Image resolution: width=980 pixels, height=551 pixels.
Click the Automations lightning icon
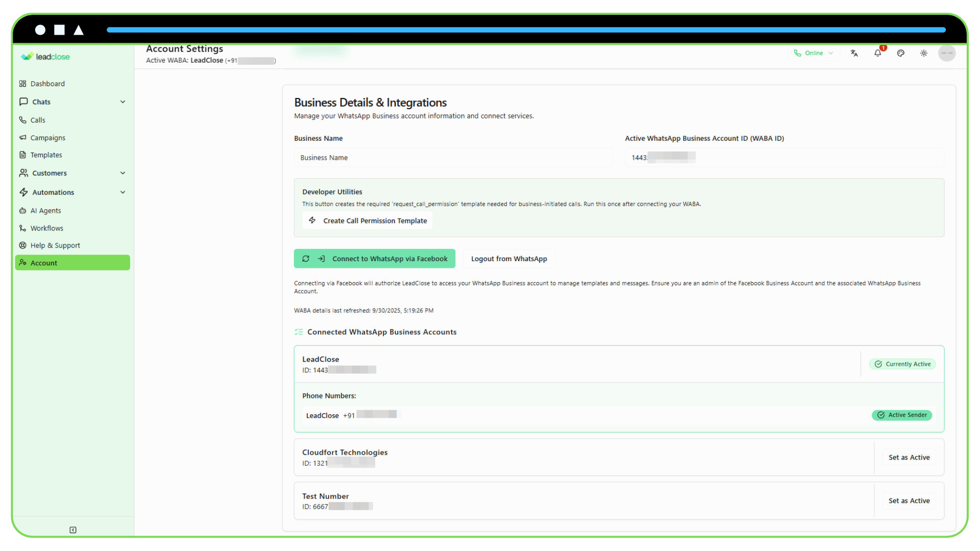(x=23, y=192)
